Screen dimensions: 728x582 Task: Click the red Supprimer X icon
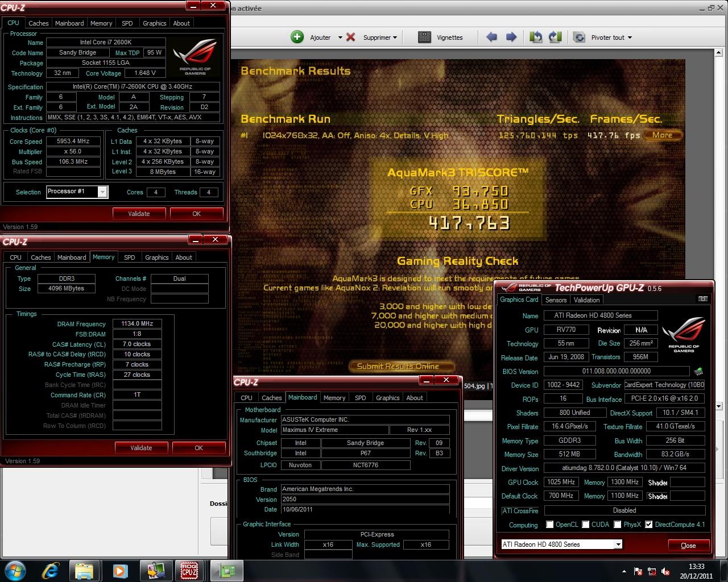(350, 37)
